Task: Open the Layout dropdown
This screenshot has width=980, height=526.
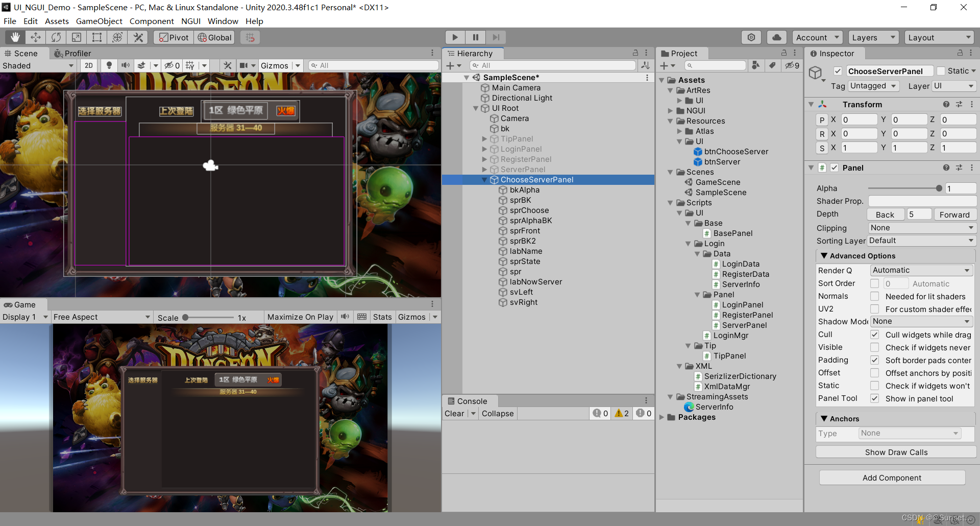Action: [939, 37]
